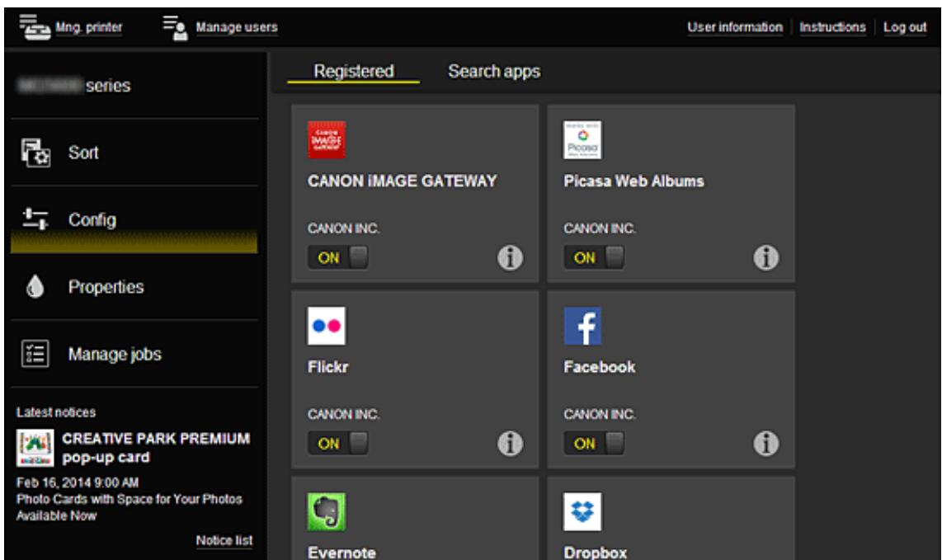Image resolution: width=942 pixels, height=560 pixels.
Task: Open Properties in the sidebar
Action: coord(134,287)
